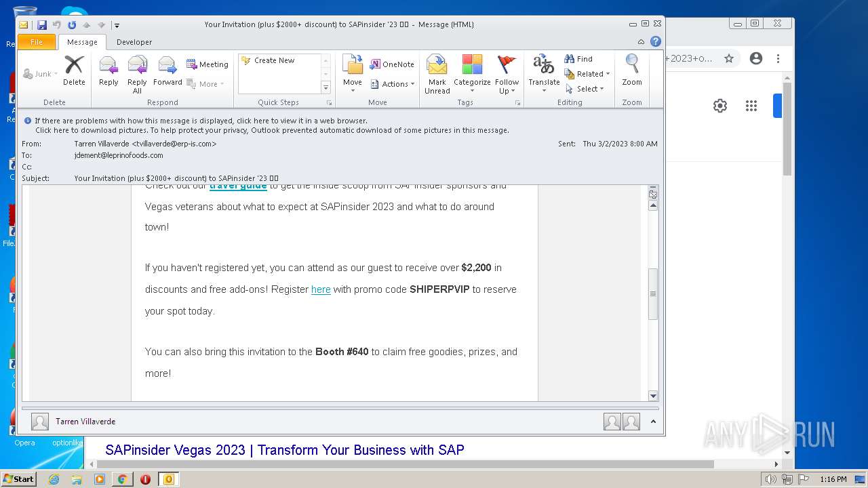Click the Redo icon in quick access toolbar

71,25
